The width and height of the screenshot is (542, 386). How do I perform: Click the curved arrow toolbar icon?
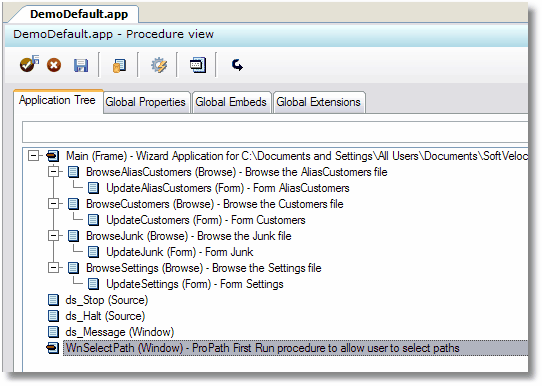click(237, 65)
